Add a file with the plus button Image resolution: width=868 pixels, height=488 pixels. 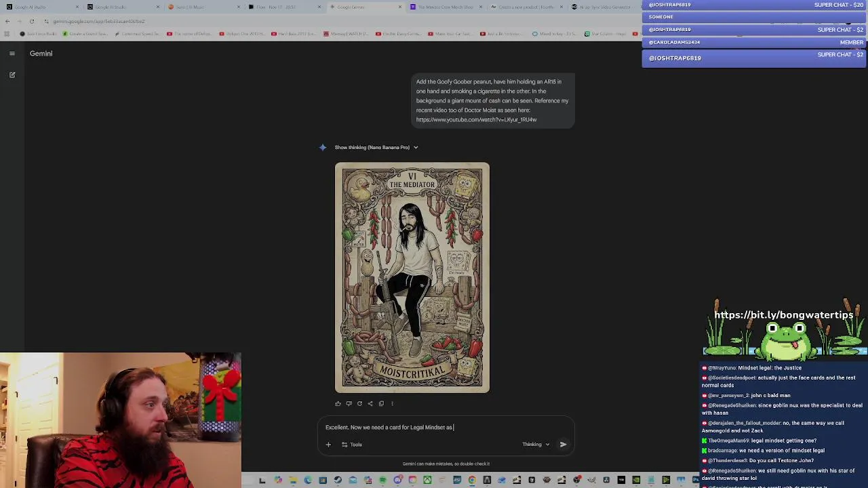pyautogui.click(x=328, y=445)
